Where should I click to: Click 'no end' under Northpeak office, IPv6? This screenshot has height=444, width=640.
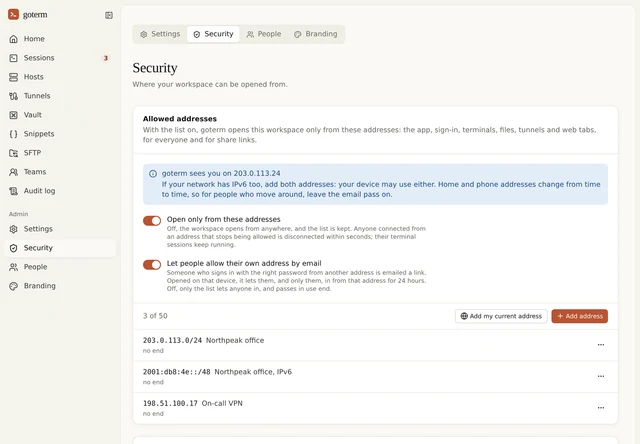[x=153, y=382]
